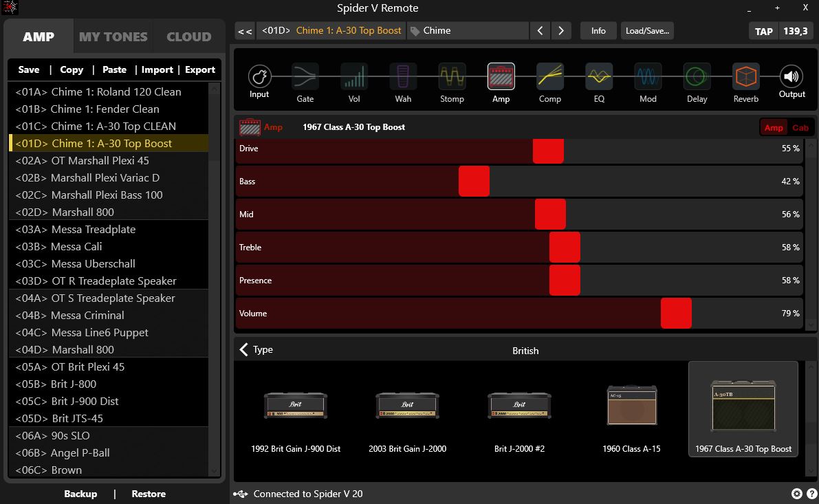The image size is (819, 504).
Task: Open the Output block
Action: (792, 77)
